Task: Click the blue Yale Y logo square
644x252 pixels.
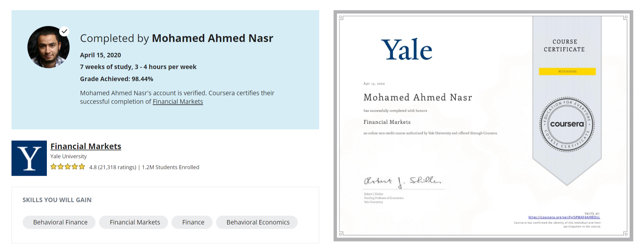Action: click(x=29, y=158)
